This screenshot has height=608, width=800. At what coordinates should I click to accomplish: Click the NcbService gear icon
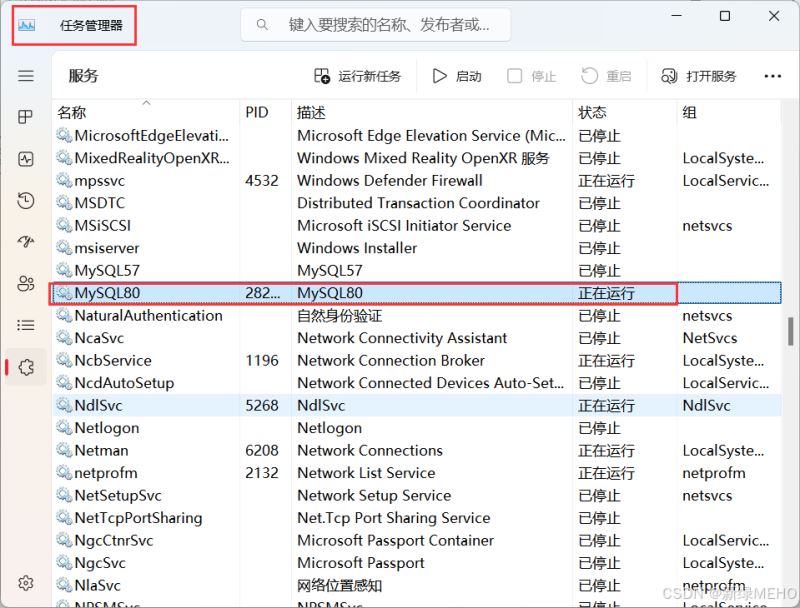click(64, 360)
